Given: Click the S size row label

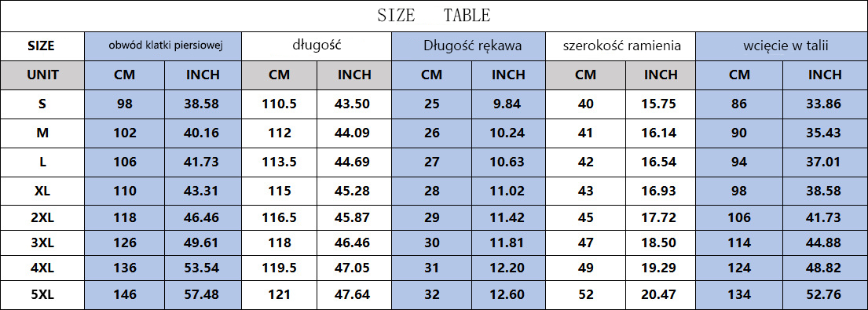Looking at the screenshot, I should point(42,104).
